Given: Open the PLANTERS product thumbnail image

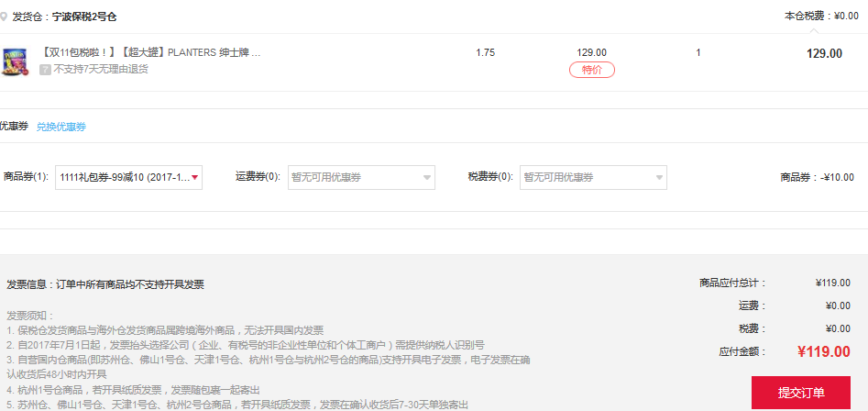Looking at the screenshot, I should pyautogui.click(x=16, y=61).
